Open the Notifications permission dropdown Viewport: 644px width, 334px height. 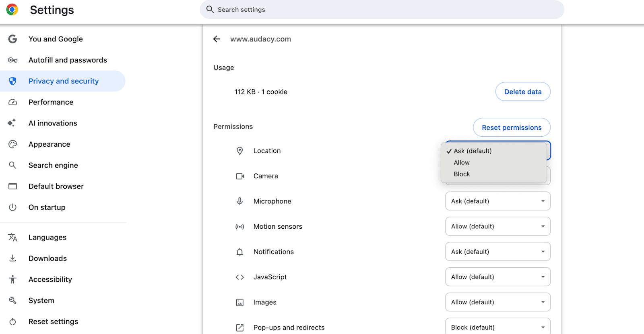point(497,252)
